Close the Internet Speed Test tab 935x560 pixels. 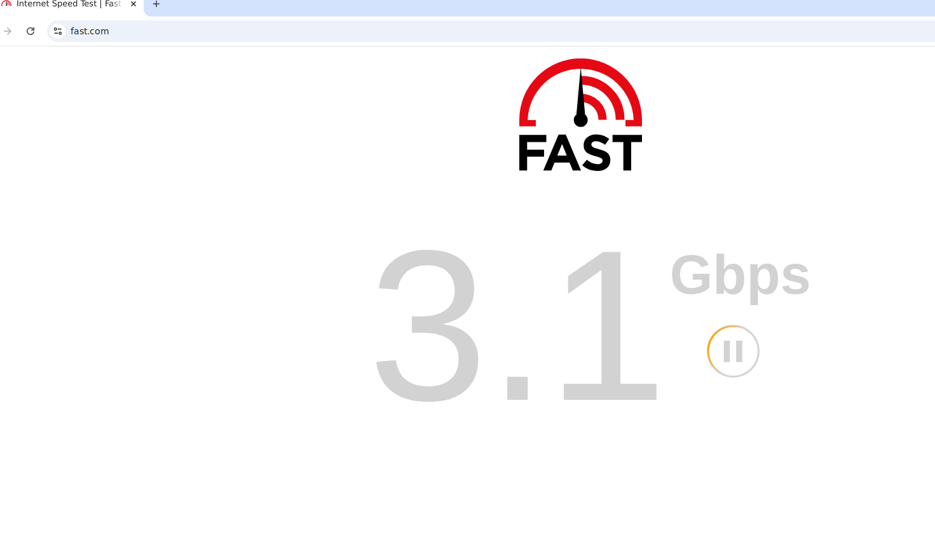coord(133,4)
